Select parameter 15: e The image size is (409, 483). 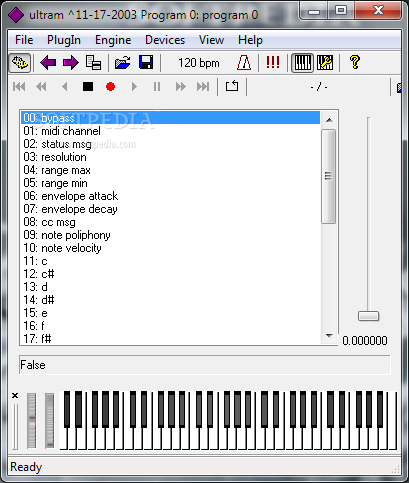[x=170, y=313]
